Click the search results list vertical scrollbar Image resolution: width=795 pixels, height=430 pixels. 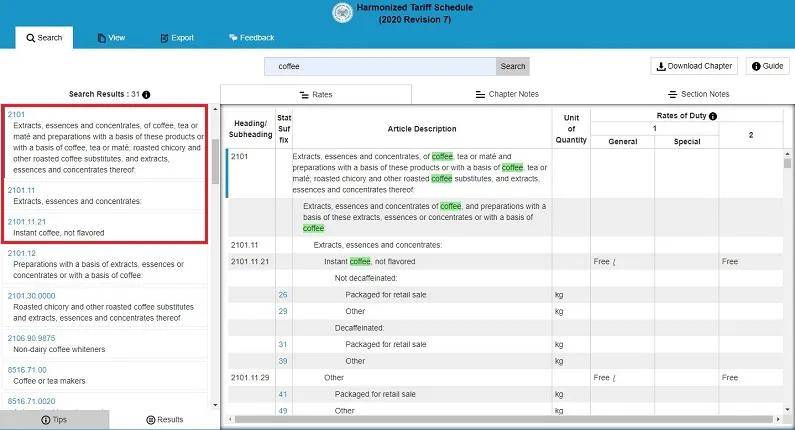coord(216,160)
